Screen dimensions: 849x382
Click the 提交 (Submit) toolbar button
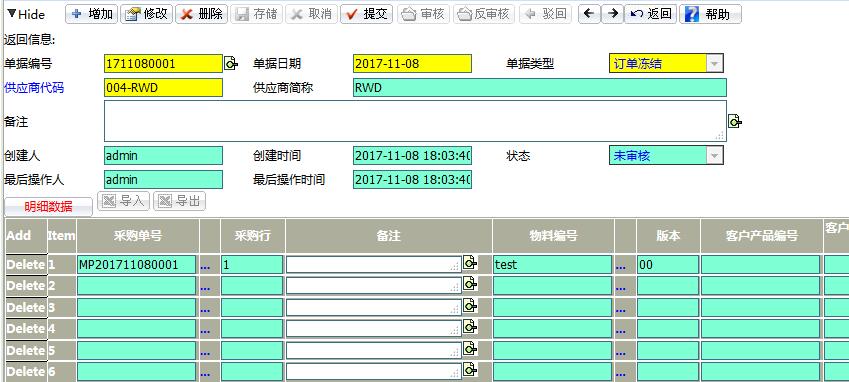367,14
